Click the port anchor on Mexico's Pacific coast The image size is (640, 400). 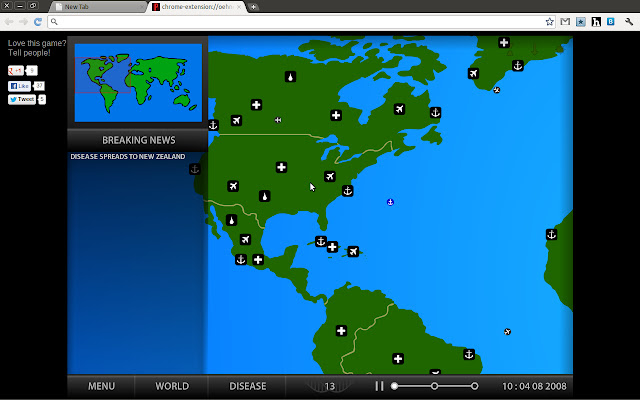click(x=241, y=260)
